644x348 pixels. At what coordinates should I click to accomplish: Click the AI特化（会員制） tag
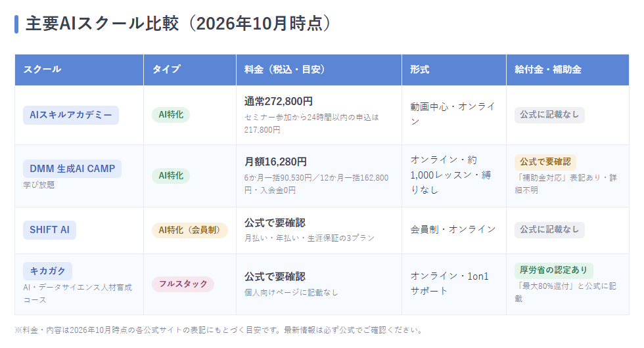pyautogui.click(x=190, y=230)
